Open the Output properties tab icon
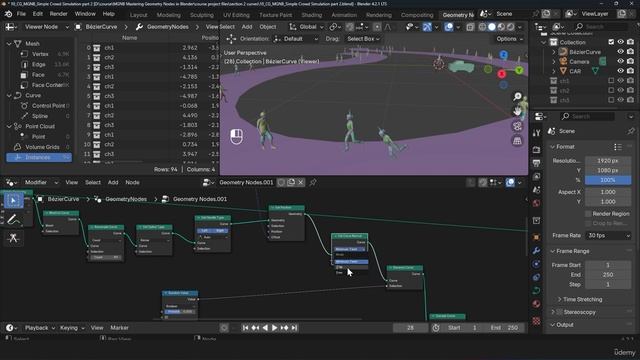Image resolution: width=640 pixels, height=360 pixels. 536,163
